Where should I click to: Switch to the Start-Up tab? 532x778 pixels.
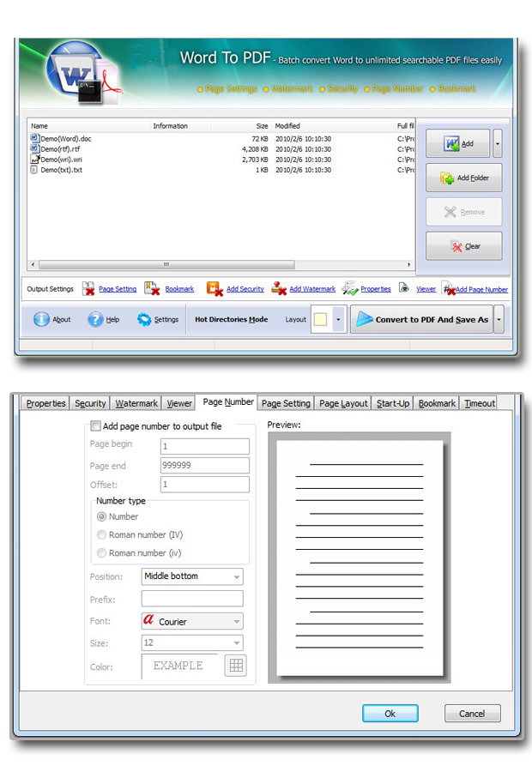coord(392,403)
